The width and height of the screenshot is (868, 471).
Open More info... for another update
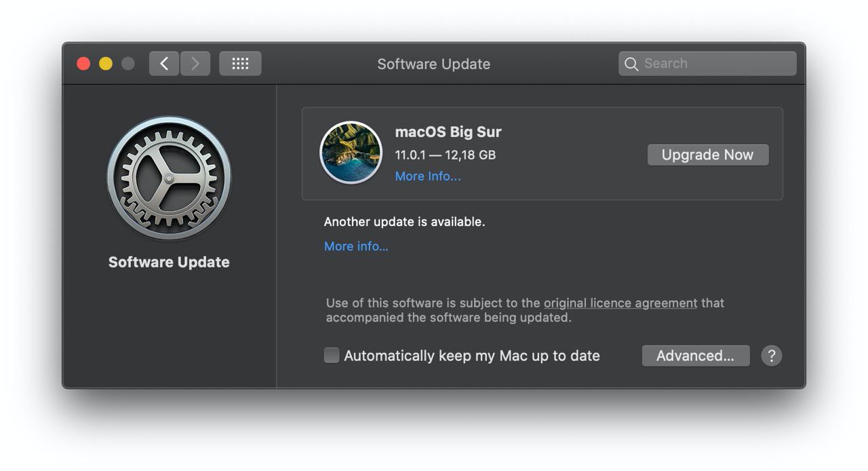pos(356,246)
